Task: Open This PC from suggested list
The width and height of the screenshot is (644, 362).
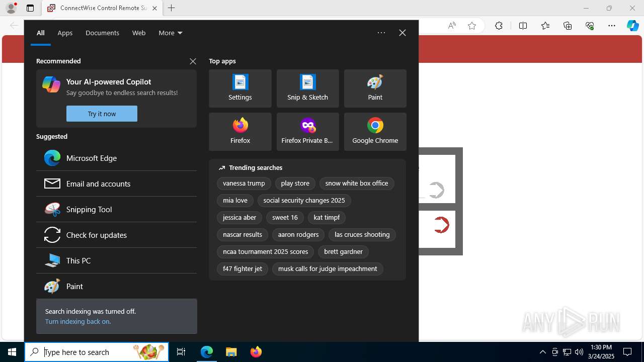Action: point(116,260)
